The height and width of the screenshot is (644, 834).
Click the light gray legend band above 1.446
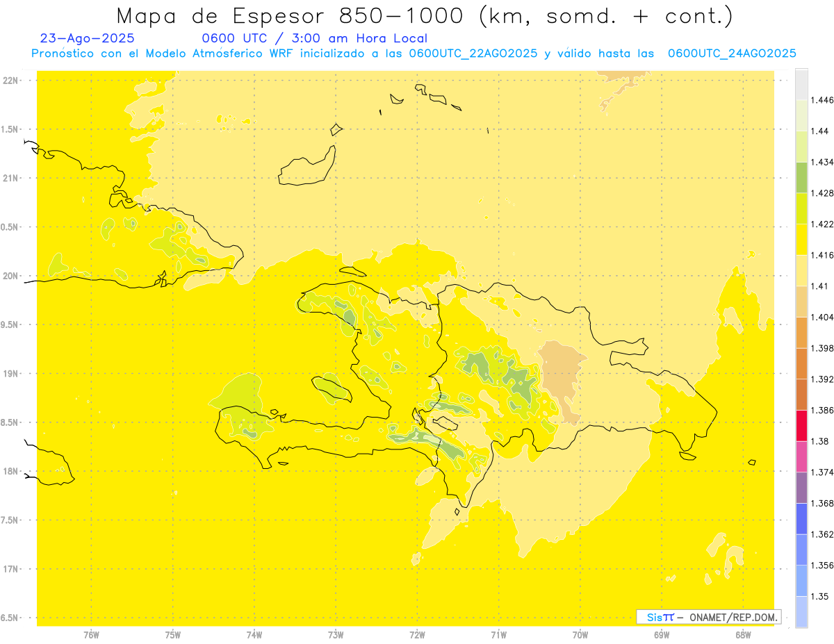point(801,85)
